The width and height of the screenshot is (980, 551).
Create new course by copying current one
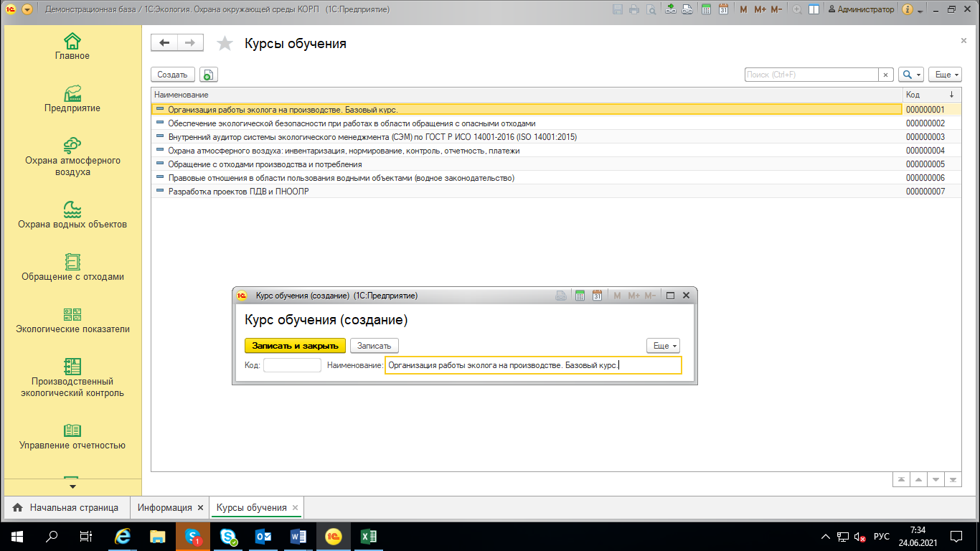(208, 74)
